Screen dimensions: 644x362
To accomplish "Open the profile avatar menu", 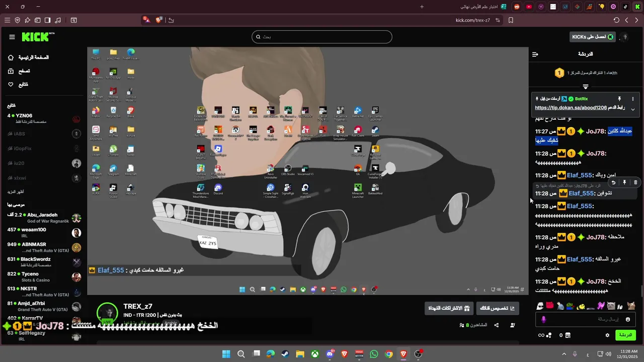I will [x=625, y=37].
